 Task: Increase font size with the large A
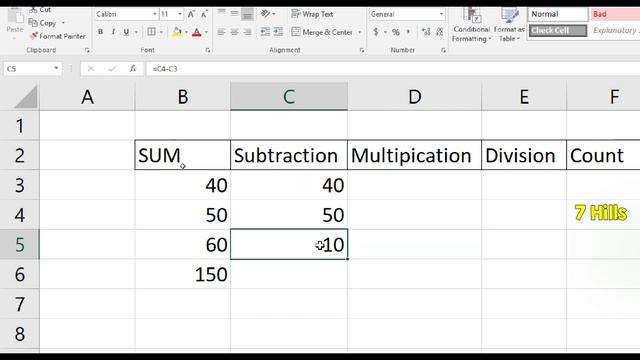191,14
